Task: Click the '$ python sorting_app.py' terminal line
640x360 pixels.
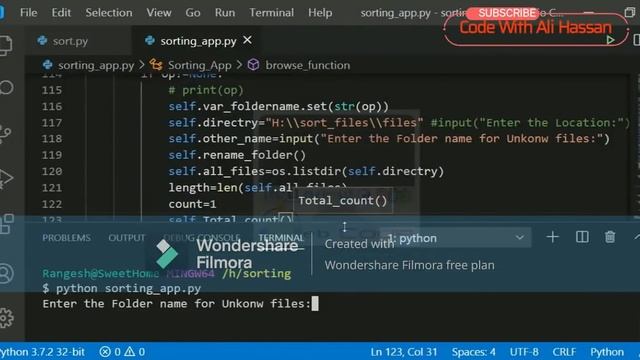Action: pos(122,289)
